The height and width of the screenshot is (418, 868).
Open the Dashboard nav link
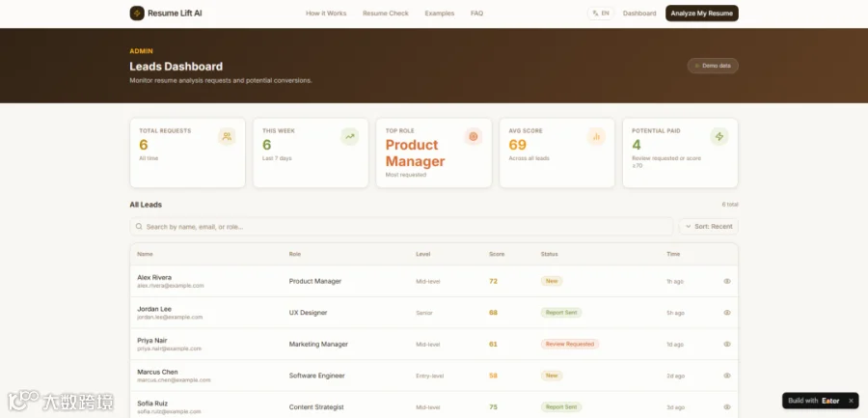pyautogui.click(x=639, y=14)
